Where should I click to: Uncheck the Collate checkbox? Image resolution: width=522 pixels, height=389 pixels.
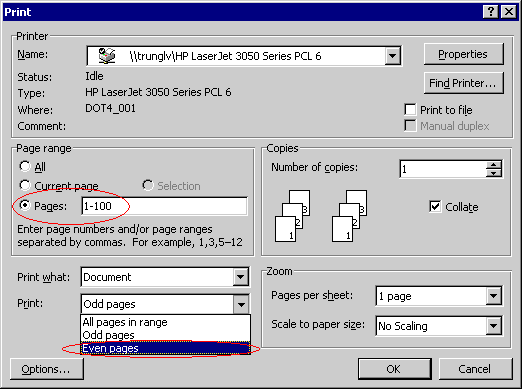pos(435,207)
